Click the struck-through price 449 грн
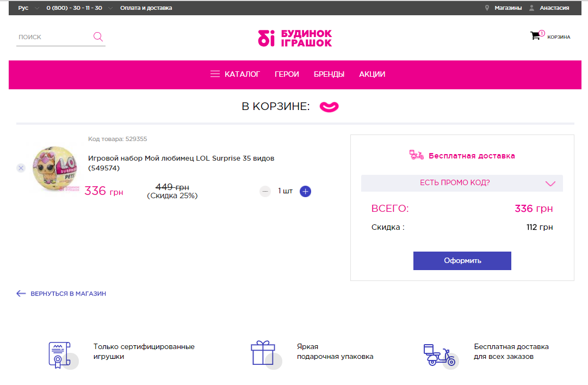The height and width of the screenshot is (385, 588). [x=172, y=187]
